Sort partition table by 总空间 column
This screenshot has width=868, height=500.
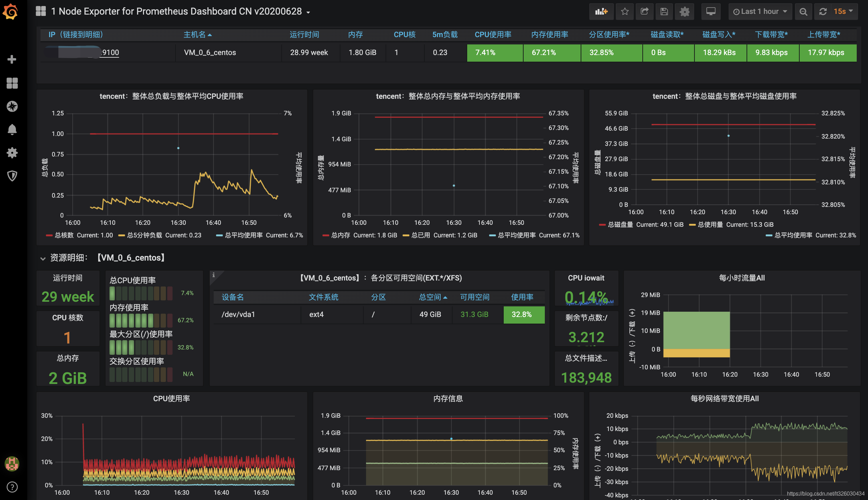point(430,297)
